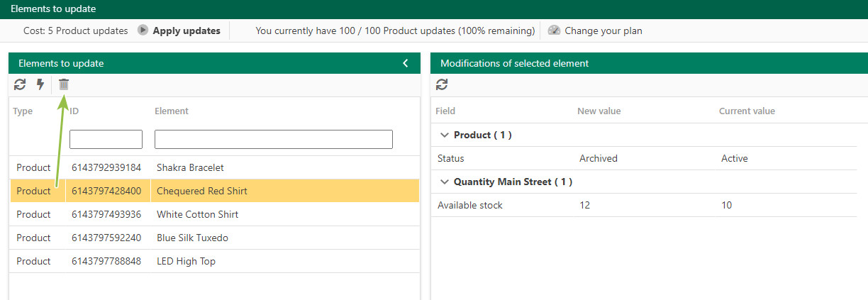Click the Change your plan gauge icon
The width and height of the screenshot is (868, 300).
[554, 30]
